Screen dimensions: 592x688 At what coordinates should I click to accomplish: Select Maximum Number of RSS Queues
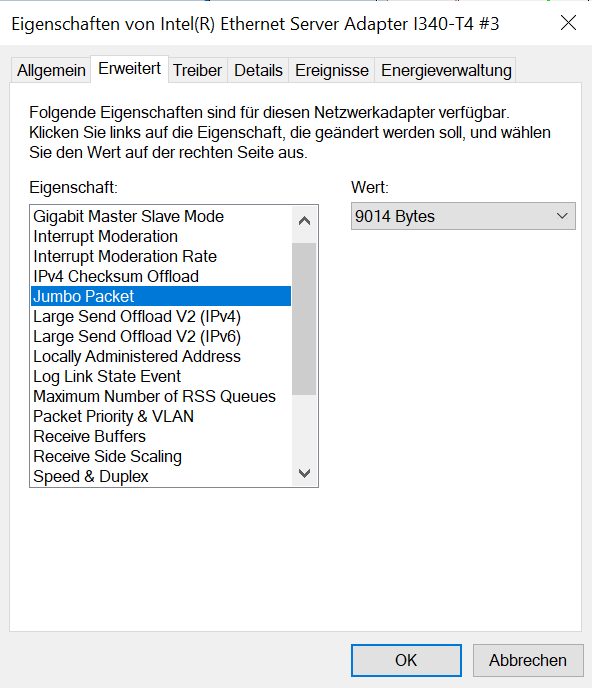click(161, 396)
